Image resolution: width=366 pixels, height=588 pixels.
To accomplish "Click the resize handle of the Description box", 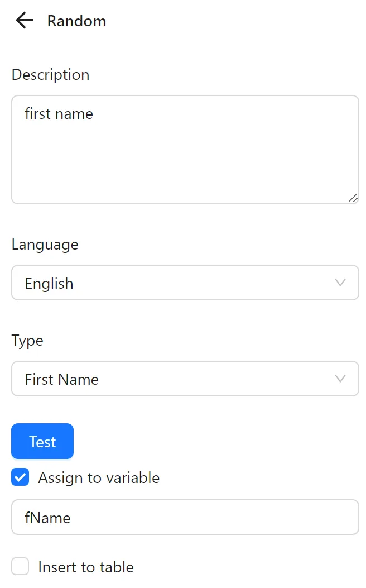I will click(x=353, y=198).
